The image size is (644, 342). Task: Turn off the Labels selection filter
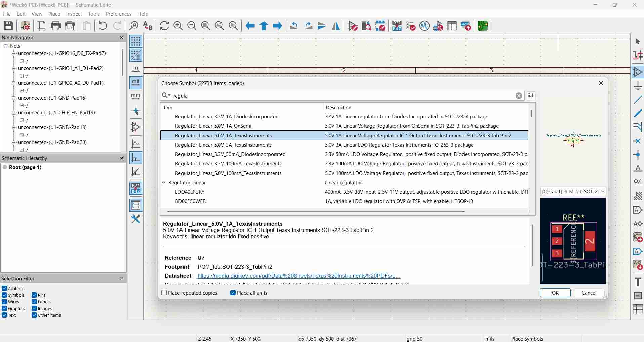(x=34, y=302)
